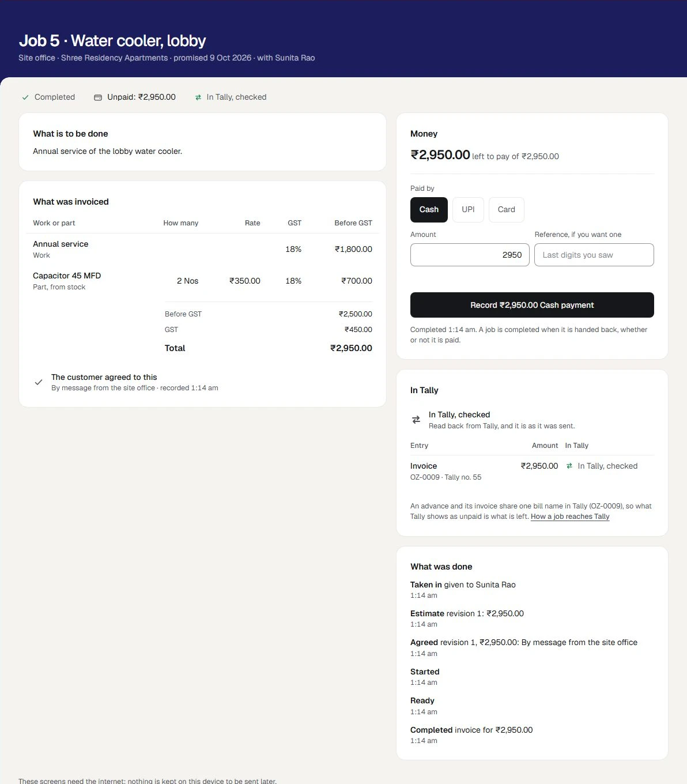Click 'Annual service of the lobby water cooler' text

tap(107, 151)
